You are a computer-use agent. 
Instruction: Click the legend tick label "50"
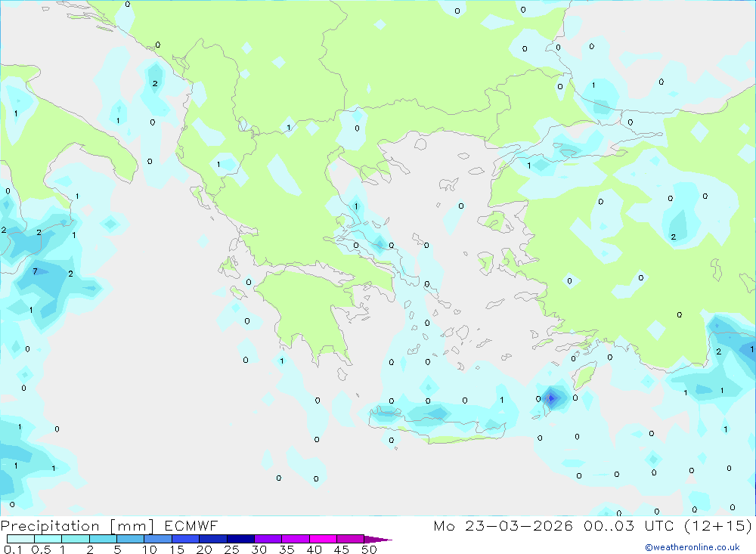click(369, 549)
